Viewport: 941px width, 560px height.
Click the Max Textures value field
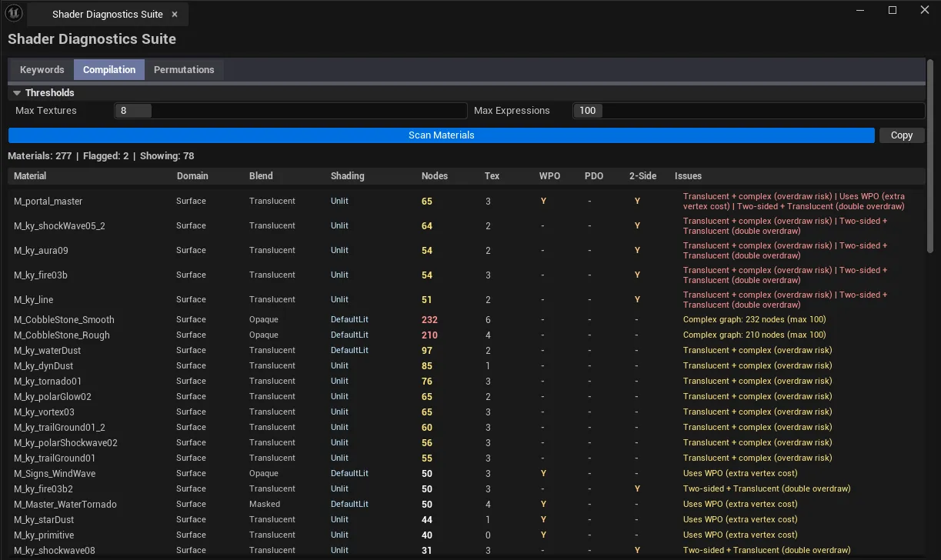click(x=291, y=111)
